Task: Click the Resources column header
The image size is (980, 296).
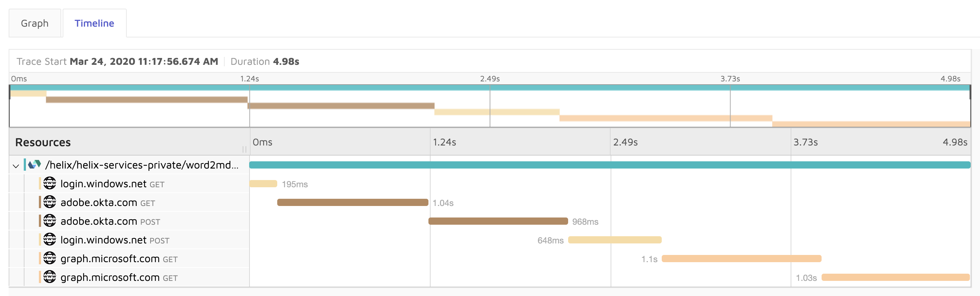Action: pyautogui.click(x=42, y=142)
